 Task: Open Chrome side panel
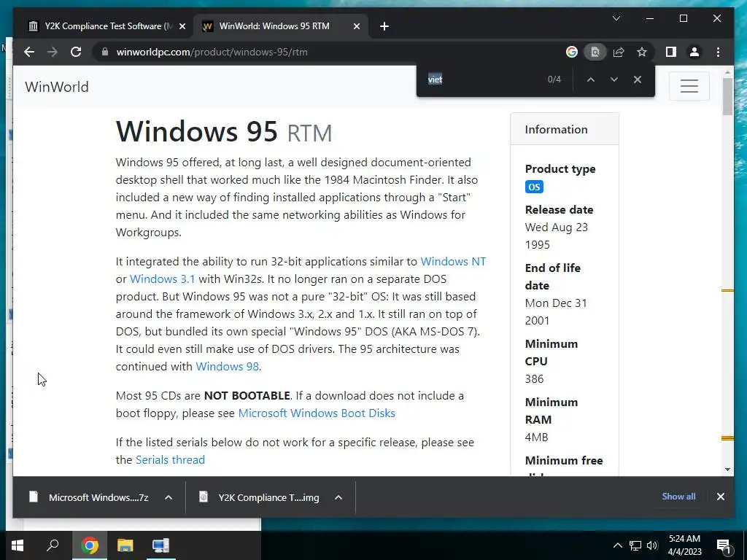tap(671, 52)
